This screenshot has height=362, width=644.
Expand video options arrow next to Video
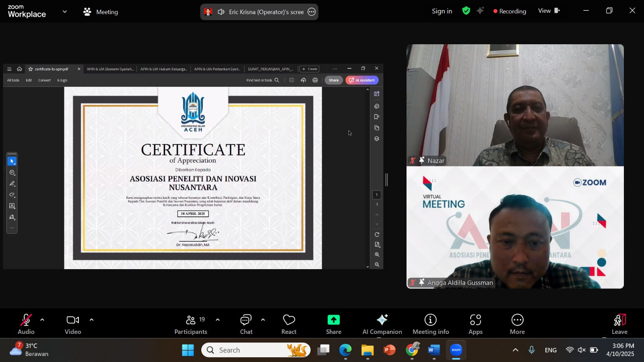tap(91, 320)
